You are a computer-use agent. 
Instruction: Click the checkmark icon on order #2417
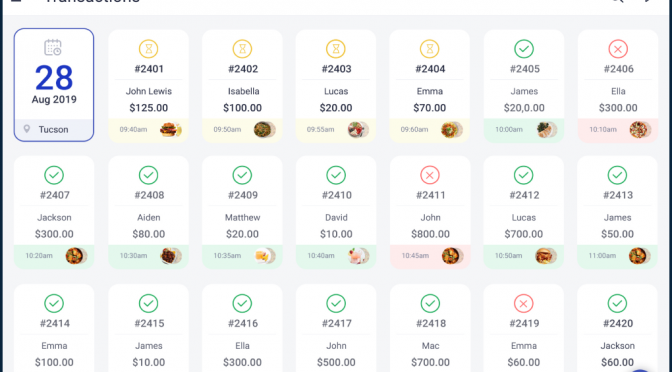pos(336,303)
